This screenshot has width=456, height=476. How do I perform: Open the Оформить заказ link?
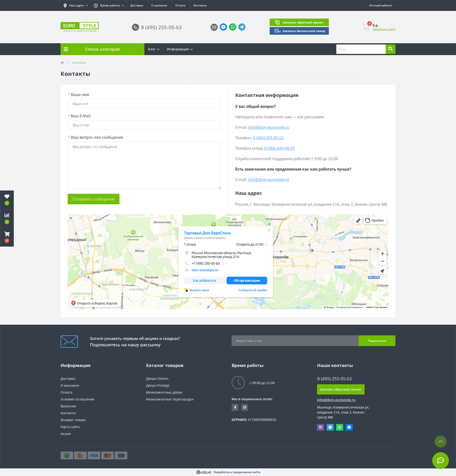384,29
